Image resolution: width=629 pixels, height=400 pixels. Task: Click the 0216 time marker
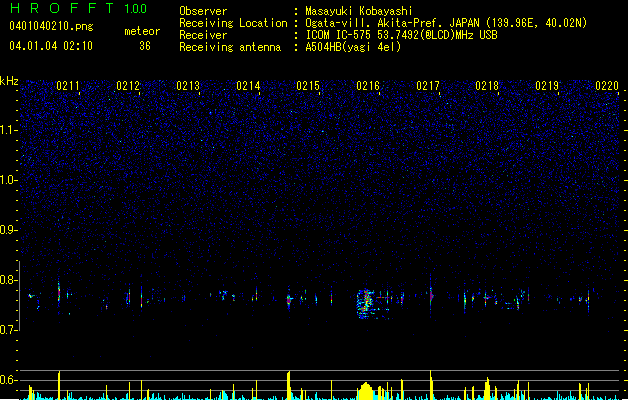click(x=368, y=85)
